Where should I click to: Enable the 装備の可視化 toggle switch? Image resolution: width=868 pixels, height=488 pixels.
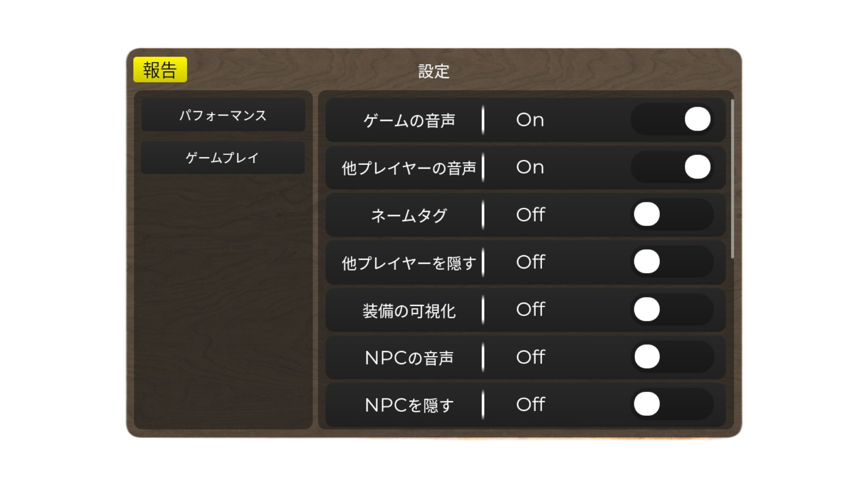point(672,310)
